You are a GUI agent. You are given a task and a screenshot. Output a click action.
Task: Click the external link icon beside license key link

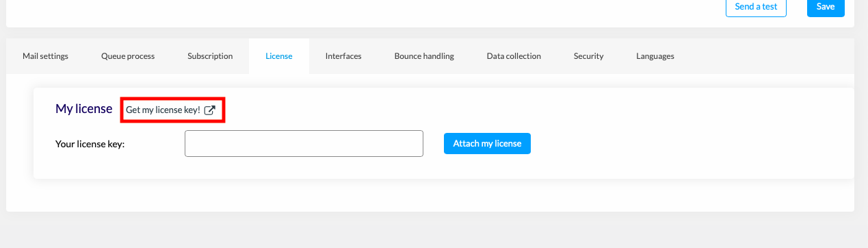coord(211,110)
